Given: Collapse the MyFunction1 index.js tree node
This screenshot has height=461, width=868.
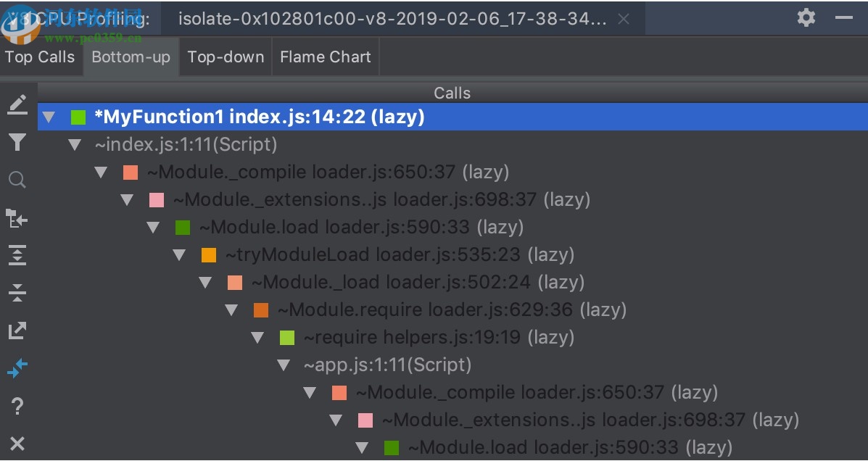Looking at the screenshot, I should click(x=48, y=117).
